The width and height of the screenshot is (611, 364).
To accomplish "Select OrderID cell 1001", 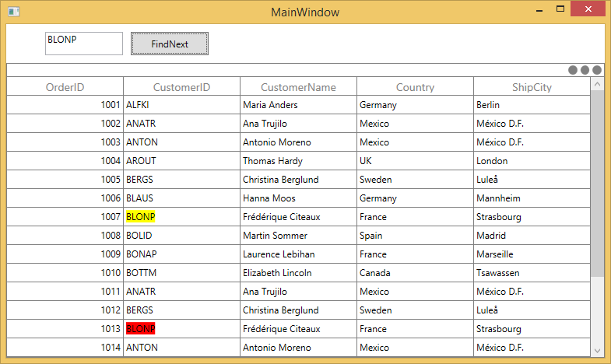I will click(65, 105).
